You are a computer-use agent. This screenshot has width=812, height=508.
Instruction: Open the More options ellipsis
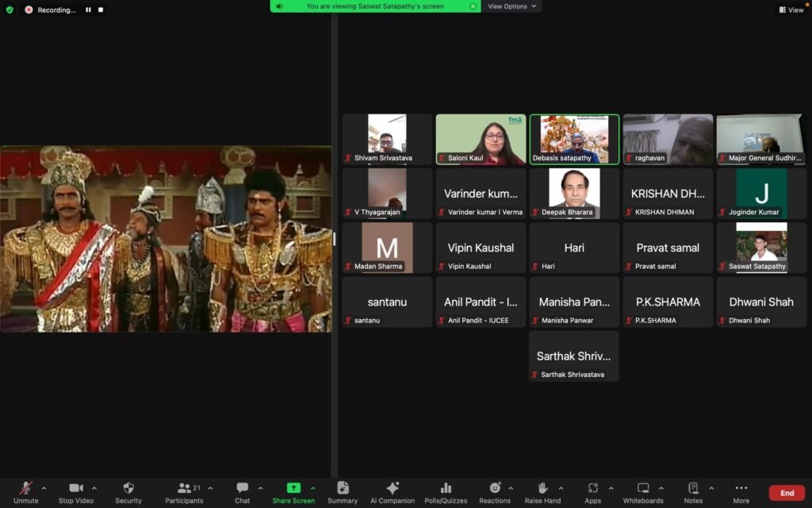click(x=741, y=488)
